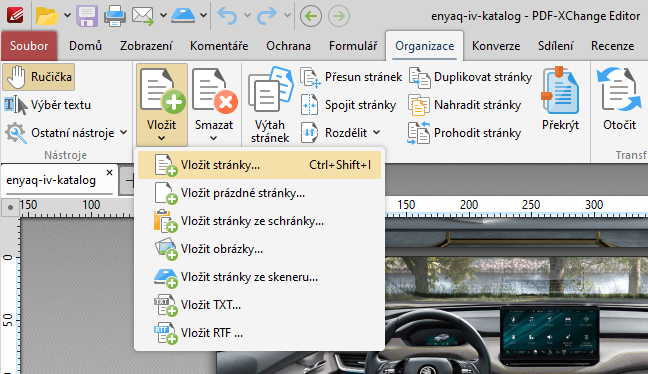The width and height of the screenshot is (648, 374).
Task: Click the Vložit split button
Action: tap(162, 105)
